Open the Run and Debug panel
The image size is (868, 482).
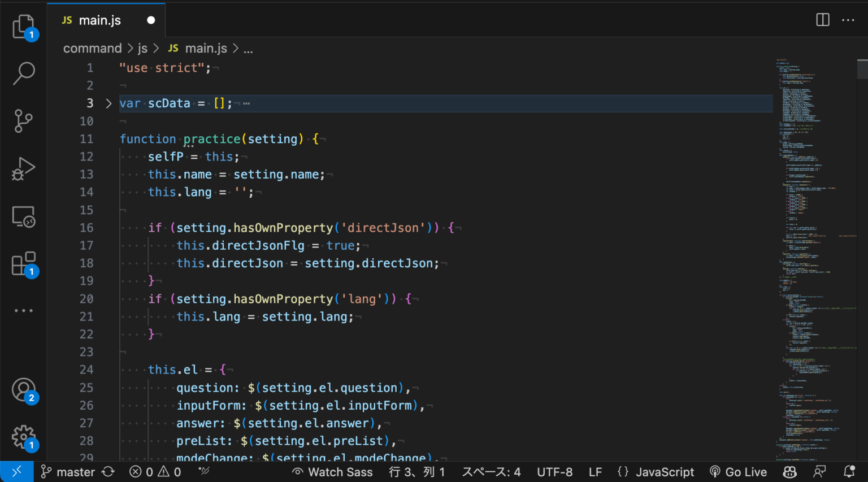coord(24,168)
